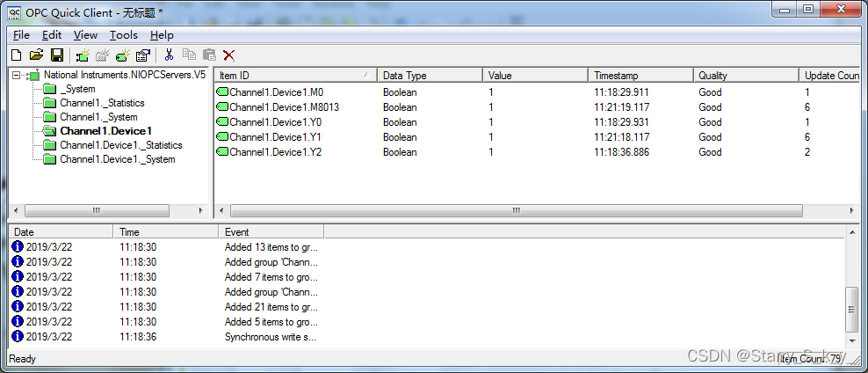
Task: Open the View menu
Action: (85, 35)
